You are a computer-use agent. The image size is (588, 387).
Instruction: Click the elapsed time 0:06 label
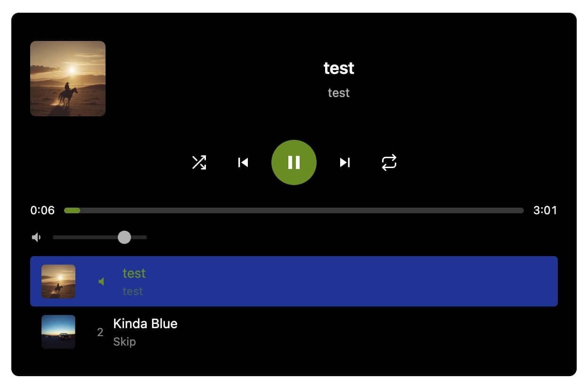click(42, 210)
